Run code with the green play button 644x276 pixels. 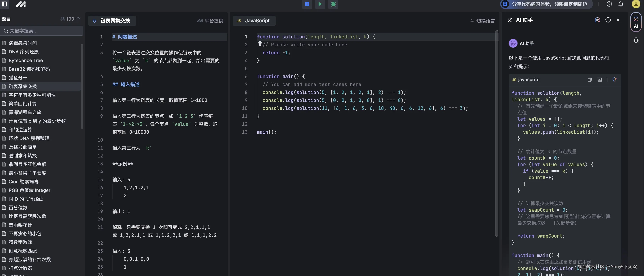coord(320,4)
